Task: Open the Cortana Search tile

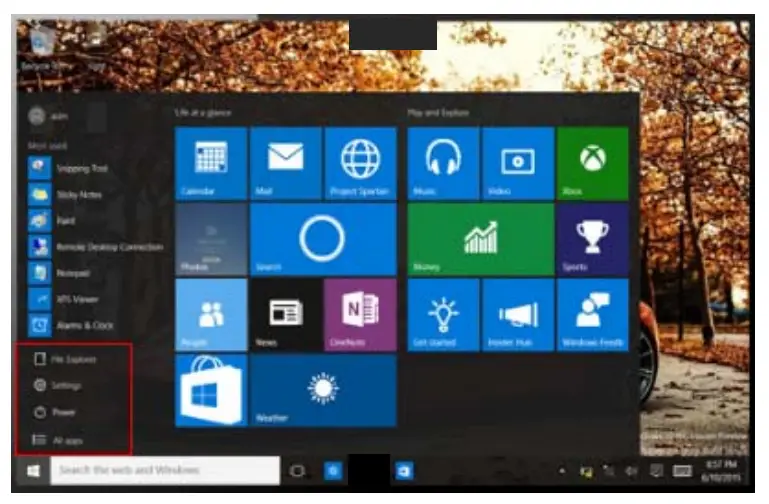Action: (323, 239)
